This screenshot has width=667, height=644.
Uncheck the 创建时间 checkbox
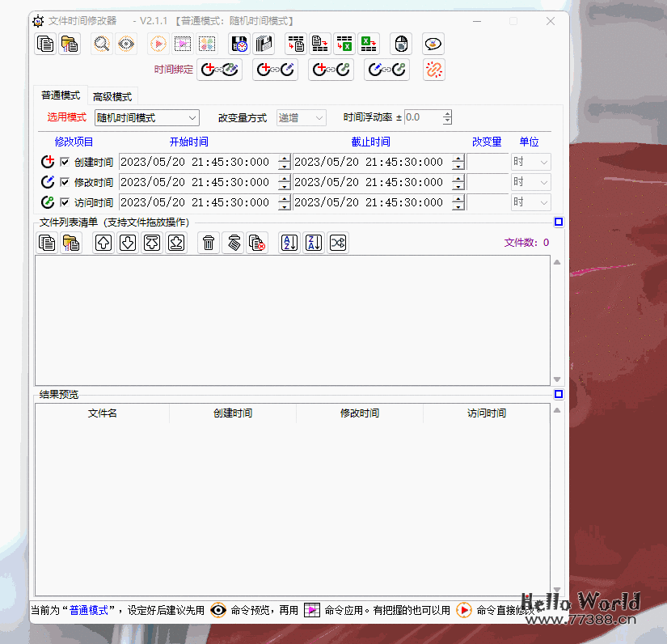point(64,161)
